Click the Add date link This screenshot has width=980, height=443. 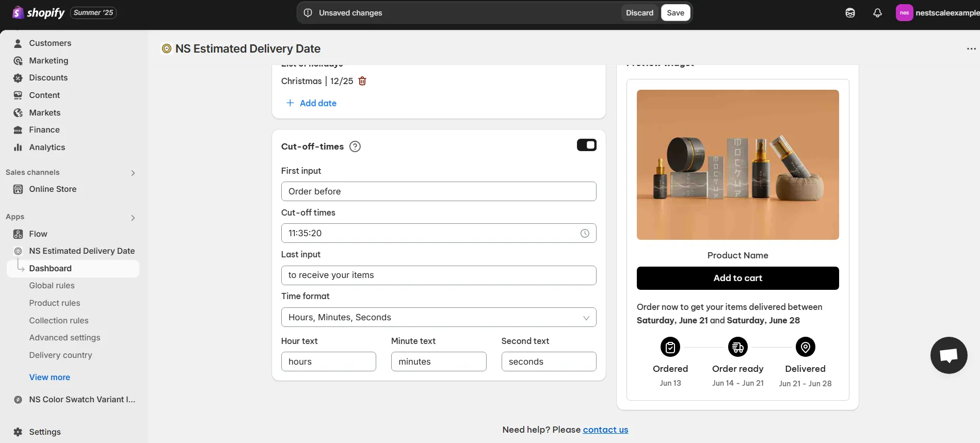tap(318, 103)
